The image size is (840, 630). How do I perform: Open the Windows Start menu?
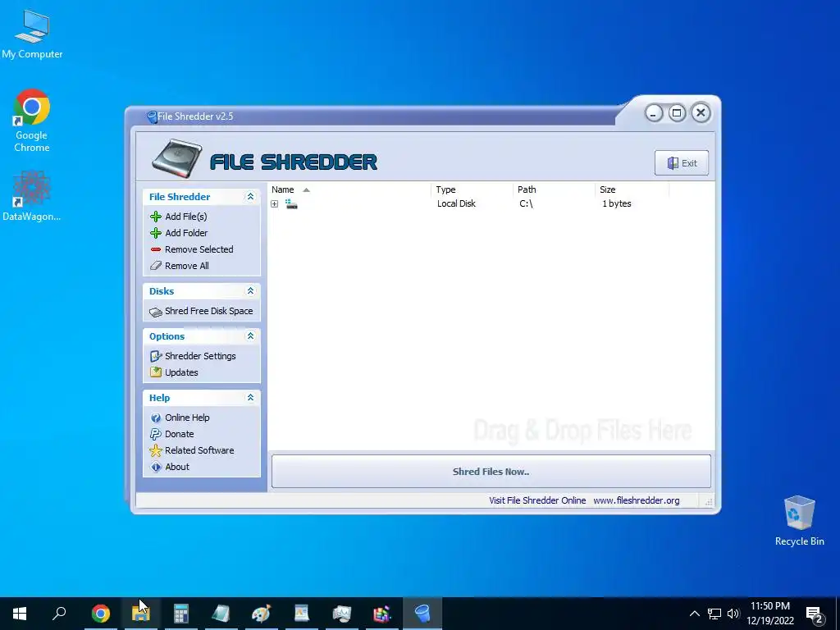point(20,614)
